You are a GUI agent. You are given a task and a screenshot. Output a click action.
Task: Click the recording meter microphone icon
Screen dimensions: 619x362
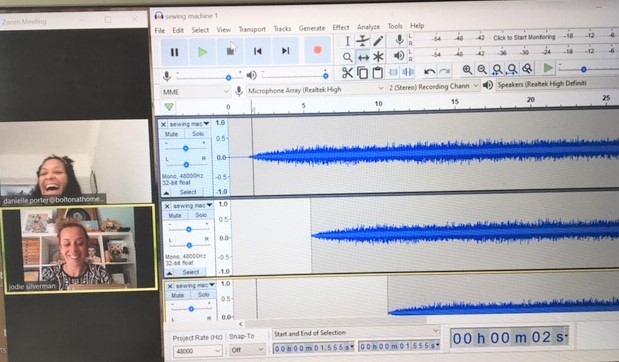coord(399,39)
